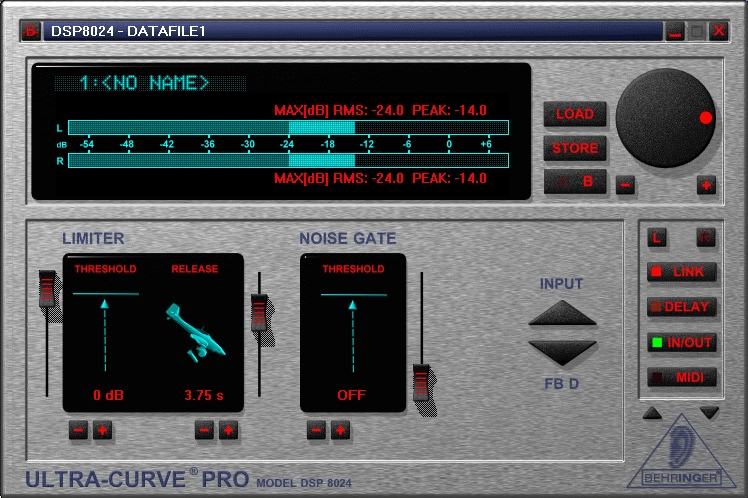Click the noise gate 'OFF' value
Image resolution: width=748 pixels, height=498 pixels.
click(352, 395)
